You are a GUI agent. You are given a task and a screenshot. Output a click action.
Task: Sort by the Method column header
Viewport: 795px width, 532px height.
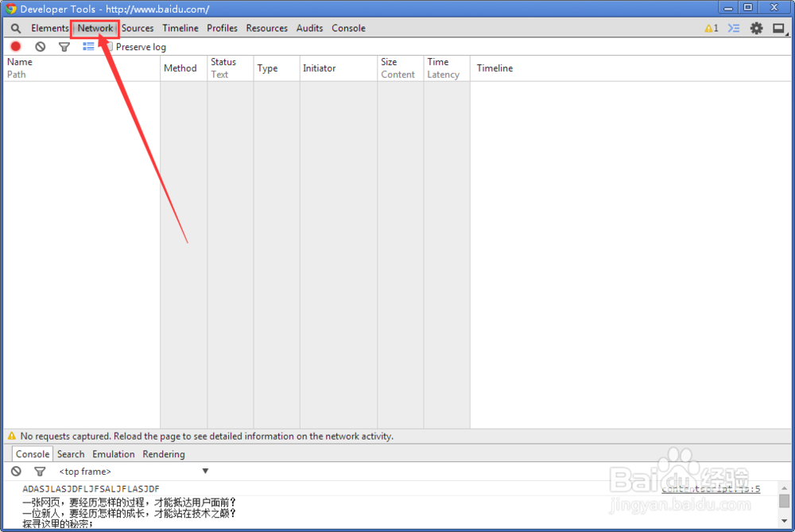click(x=184, y=68)
